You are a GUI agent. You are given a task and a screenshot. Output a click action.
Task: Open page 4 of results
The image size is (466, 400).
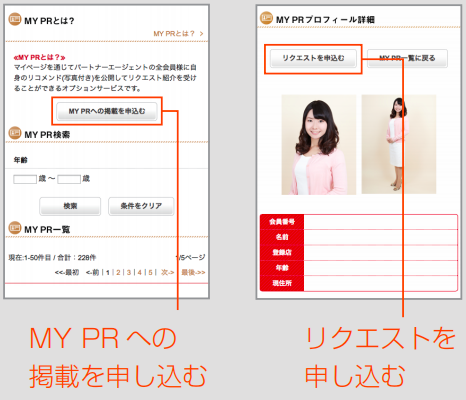pos(139,273)
